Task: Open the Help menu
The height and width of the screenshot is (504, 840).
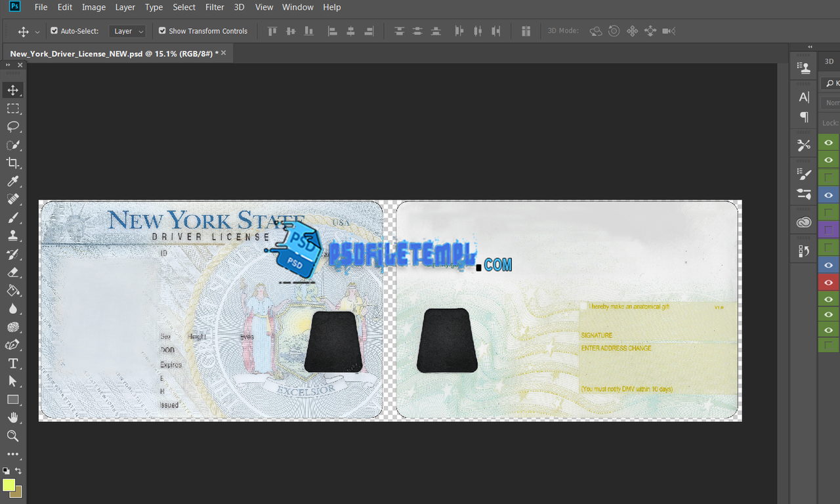Action: (332, 7)
